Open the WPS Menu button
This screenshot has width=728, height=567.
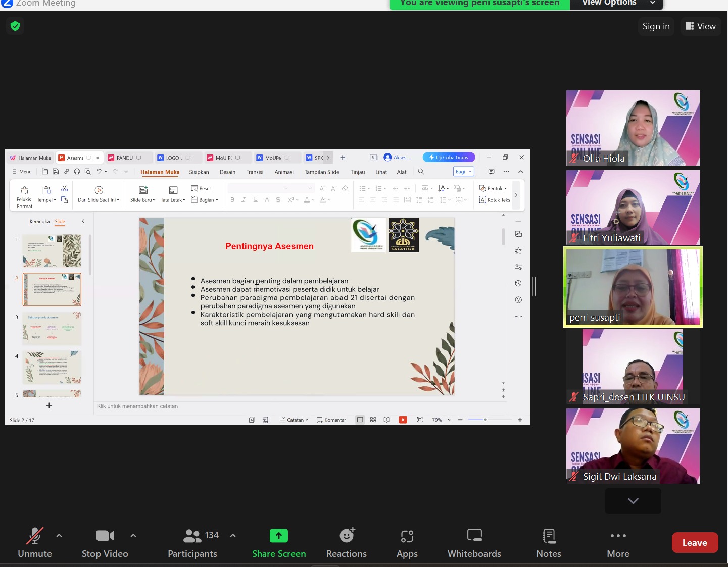[22, 172]
